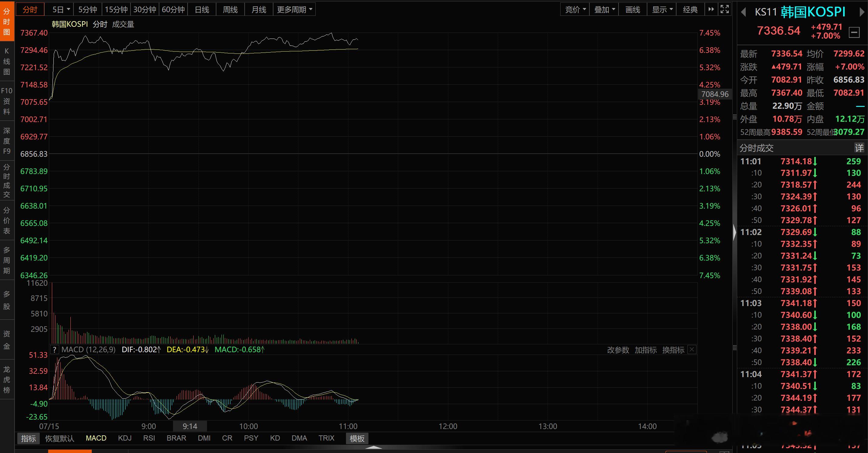Click 恢复默认 restore default

click(x=60, y=438)
